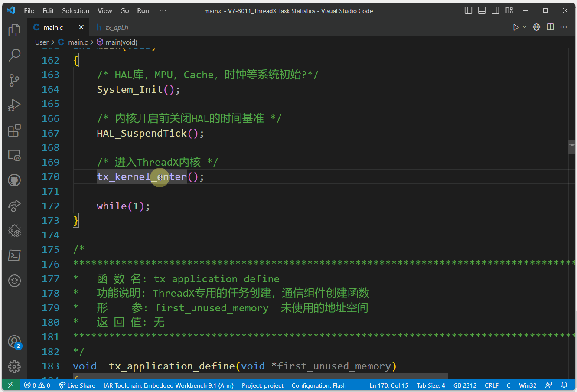Click horizontal scrollbar at editor bottom
This screenshot has width=577, height=392.
point(261,376)
